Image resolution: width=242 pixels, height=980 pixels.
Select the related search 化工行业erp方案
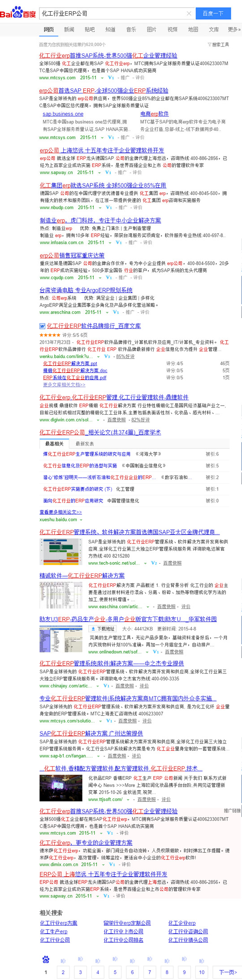[59, 923]
